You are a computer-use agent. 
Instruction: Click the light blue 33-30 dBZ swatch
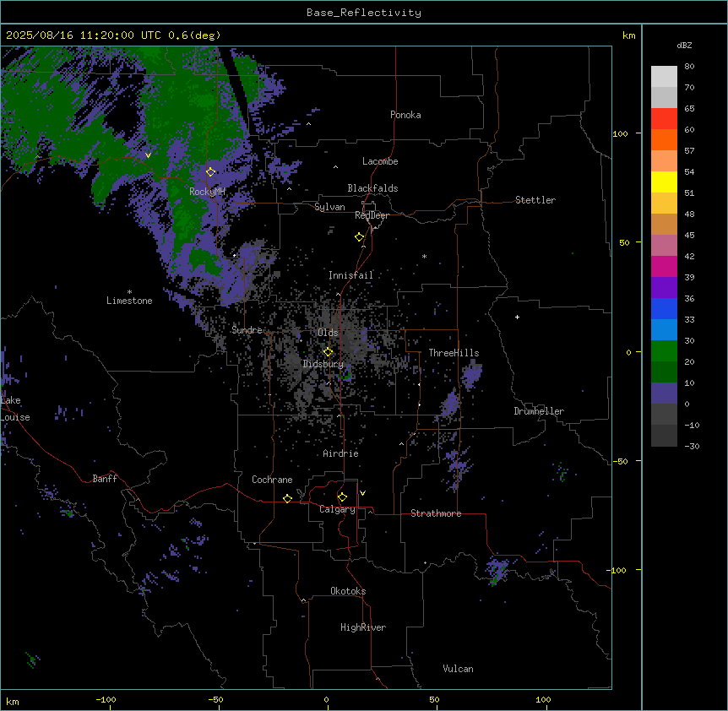click(x=664, y=329)
